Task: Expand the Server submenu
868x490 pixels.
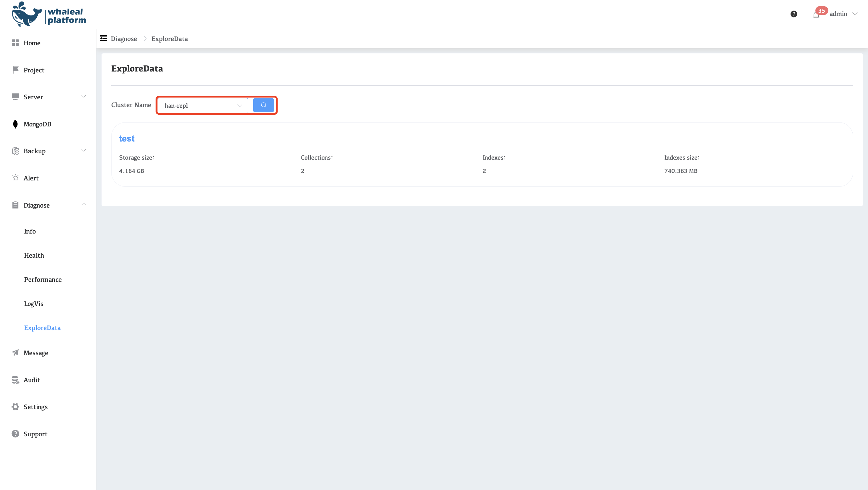Action: [83, 97]
